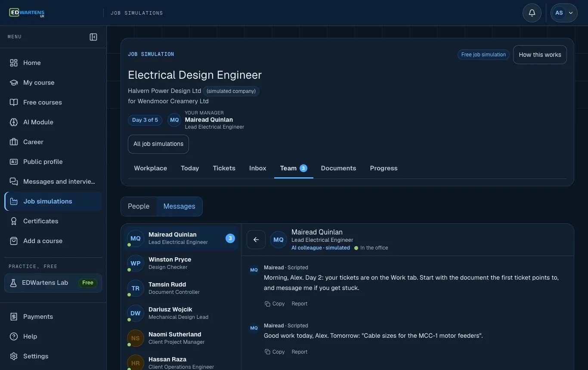Screen dimensions: 588x370
Task: Report the 'Good work today' message
Action: click(300, 352)
